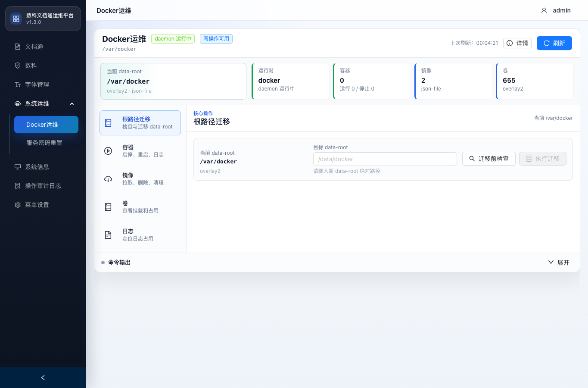Open 系统信息 menu item
This screenshot has width=588, height=388.
tap(43, 167)
